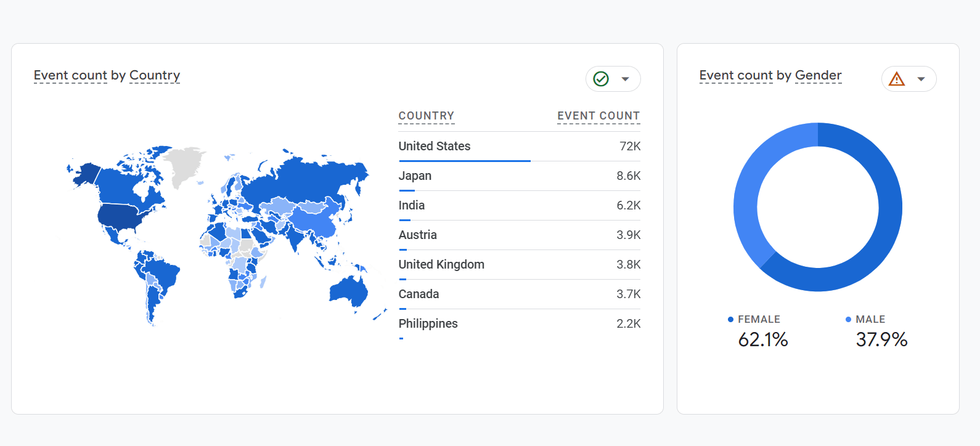The height and width of the screenshot is (446, 980).
Task: Click the FEMALE legend label
Action: click(x=759, y=319)
